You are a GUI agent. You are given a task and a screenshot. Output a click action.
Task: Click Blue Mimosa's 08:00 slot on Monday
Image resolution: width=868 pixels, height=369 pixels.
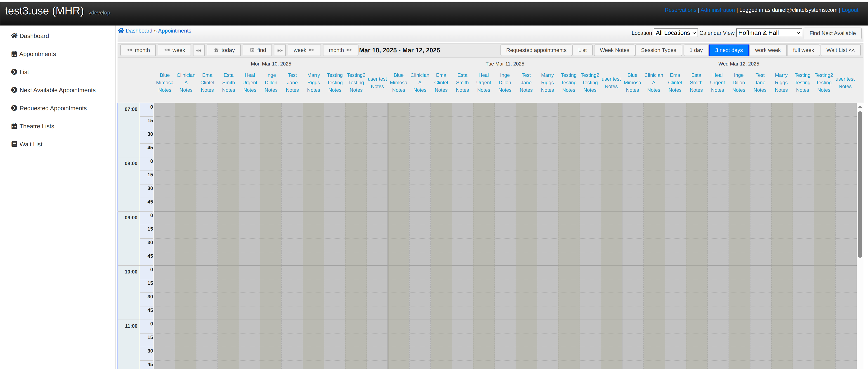tap(164, 164)
